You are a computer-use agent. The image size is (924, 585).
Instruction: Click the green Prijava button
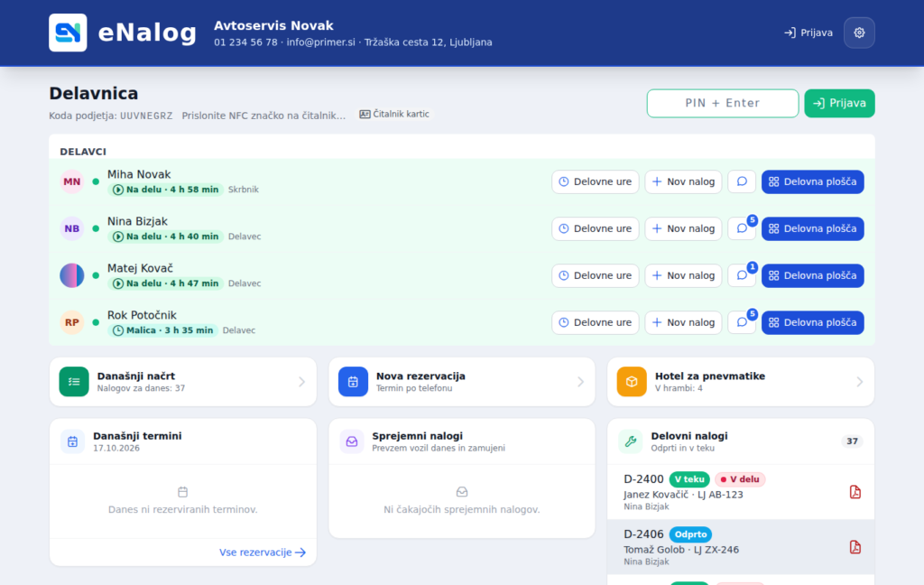pos(840,103)
